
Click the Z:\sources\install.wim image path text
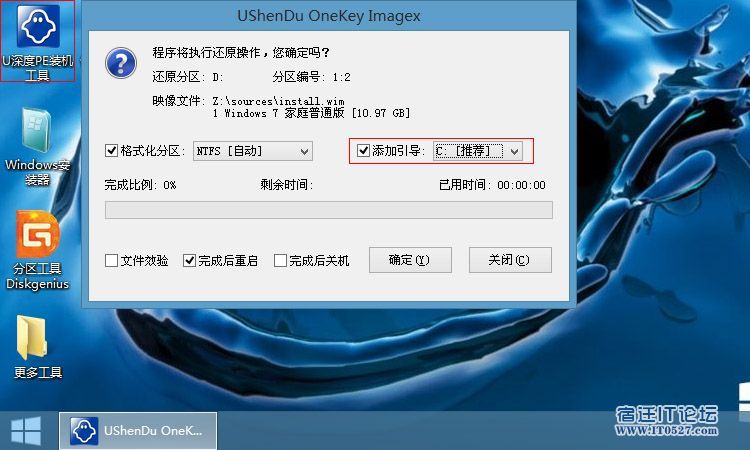(x=278, y=101)
